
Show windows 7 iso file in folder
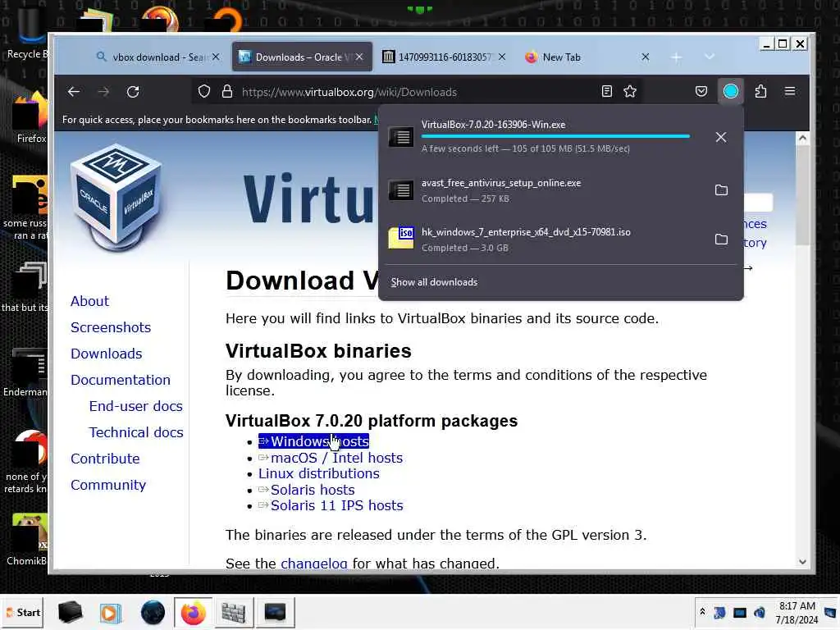(721, 240)
